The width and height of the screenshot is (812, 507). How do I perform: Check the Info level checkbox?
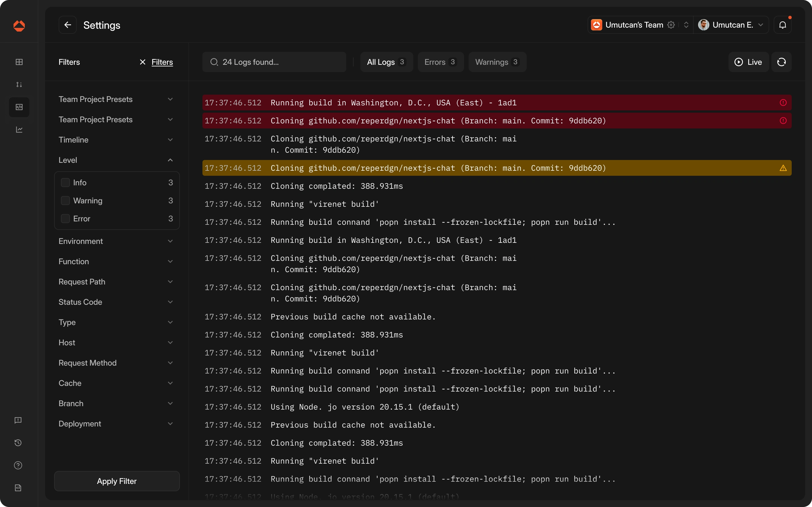(x=65, y=183)
